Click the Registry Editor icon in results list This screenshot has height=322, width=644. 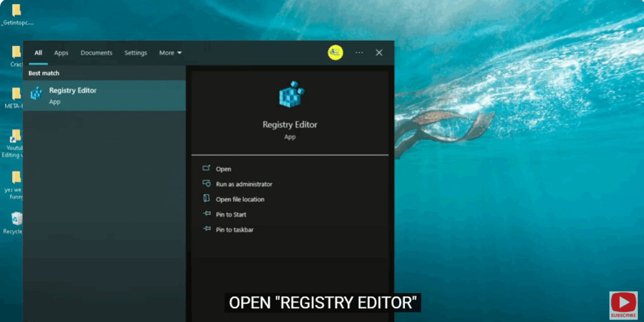coord(36,93)
